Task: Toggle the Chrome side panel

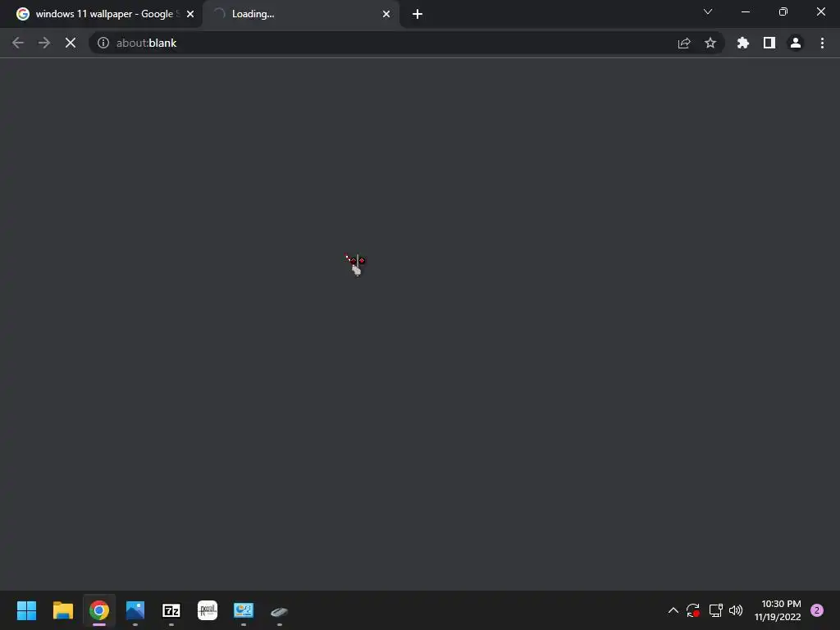Action: click(x=769, y=43)
